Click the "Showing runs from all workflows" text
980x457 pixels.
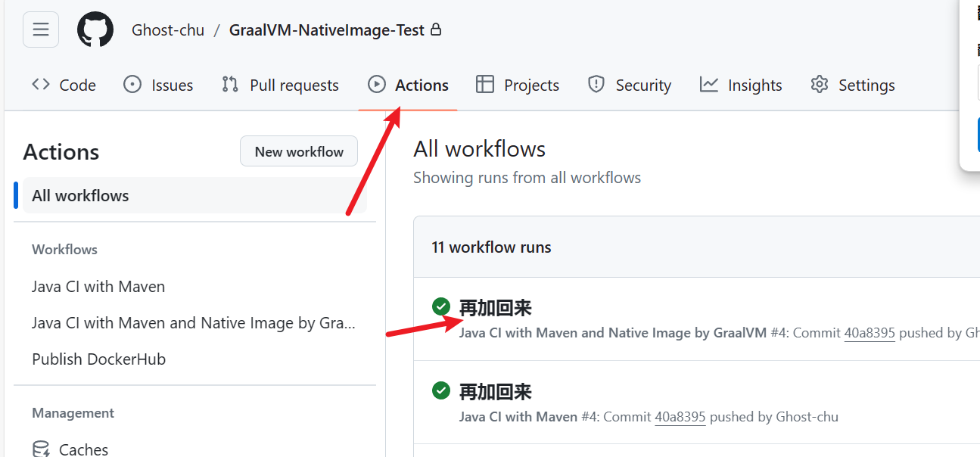pyautogui.click(x=527, y=178)
